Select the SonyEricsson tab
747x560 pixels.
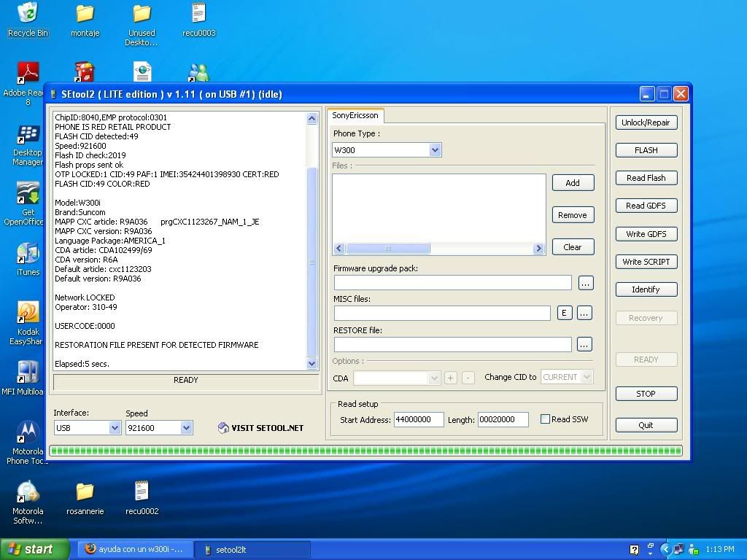[x=355, y=115]
